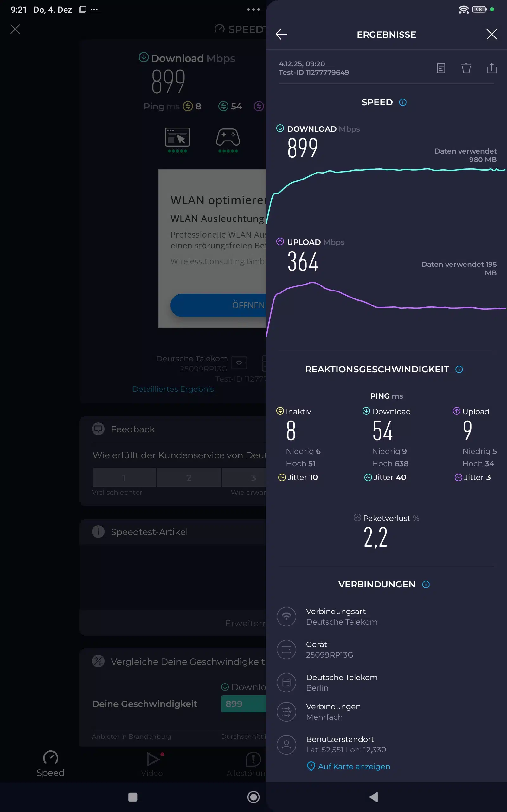This screenshot has height=812, width=507.
Task: Close the Ergebnisse panel
Action: point(491,34)
